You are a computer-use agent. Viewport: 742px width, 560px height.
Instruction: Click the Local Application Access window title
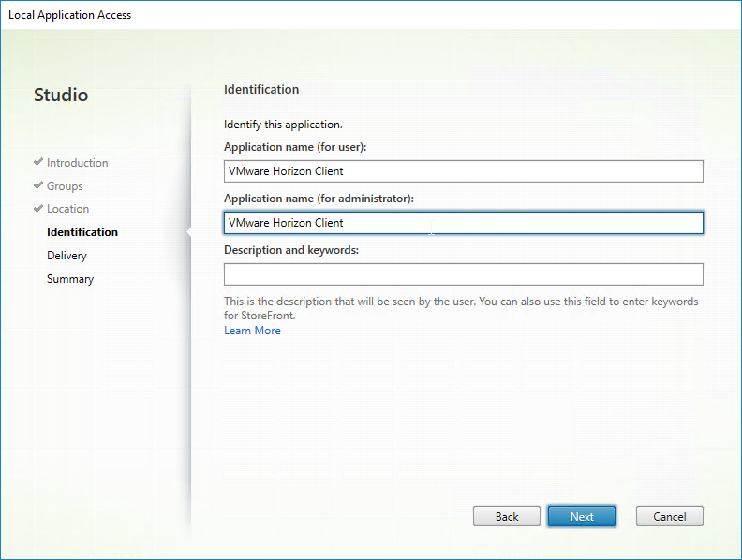point(69,15)
